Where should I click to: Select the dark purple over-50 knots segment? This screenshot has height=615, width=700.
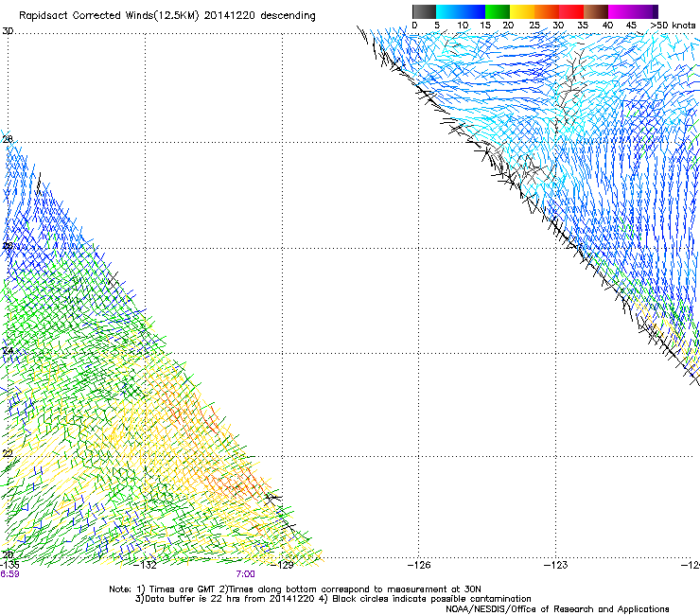(656, 11)
